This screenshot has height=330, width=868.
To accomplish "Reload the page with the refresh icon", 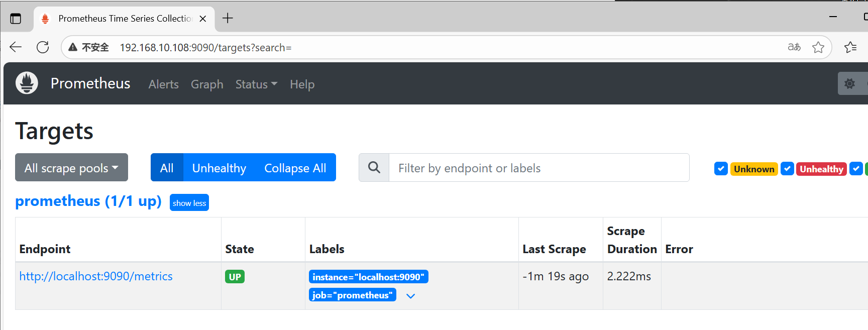I will 43,47.
